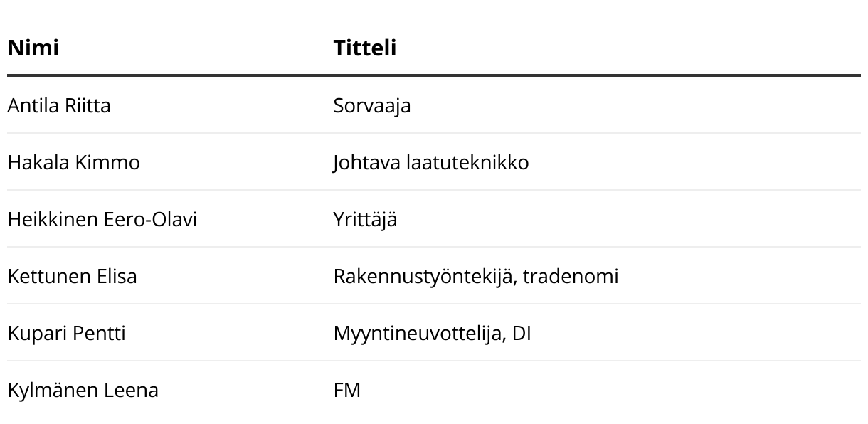Select the name Kettunen Elisa
Screen dimensions: 868x424
[x=72, y=276]
